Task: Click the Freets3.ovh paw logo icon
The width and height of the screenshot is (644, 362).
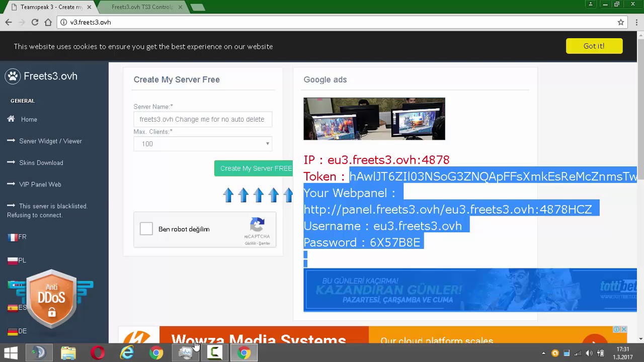Action: (x=13, y=76)
